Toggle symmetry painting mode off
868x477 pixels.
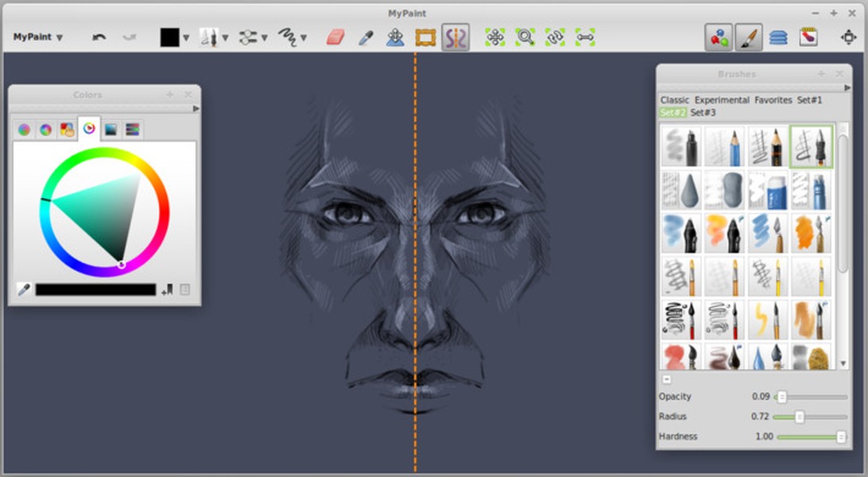[455, 37]
